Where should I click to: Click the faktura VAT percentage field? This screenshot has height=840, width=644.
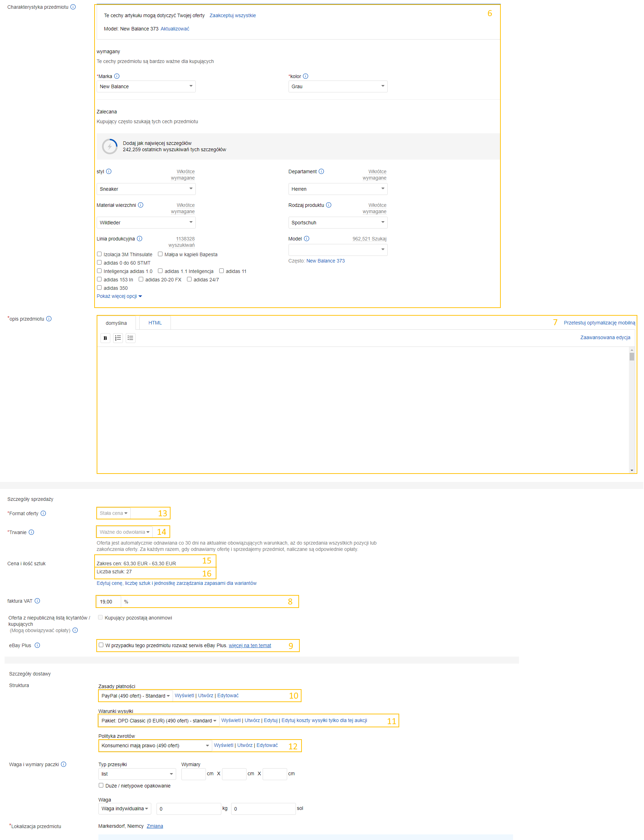pos(109,602)
